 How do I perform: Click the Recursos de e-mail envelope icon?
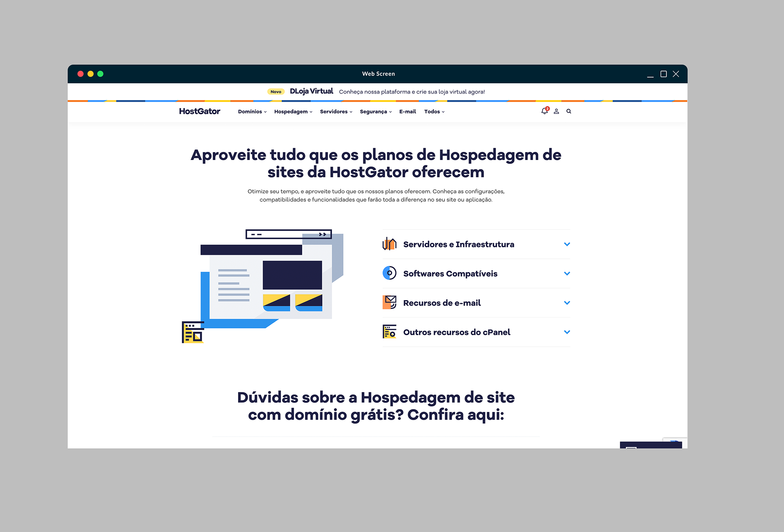click(x=389, y=303)
